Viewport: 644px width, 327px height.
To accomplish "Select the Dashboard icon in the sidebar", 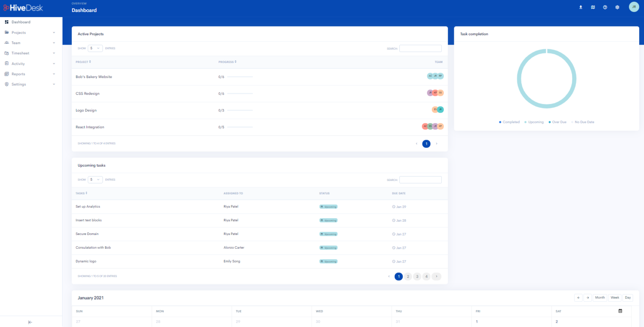I will [x=7, y=22].
